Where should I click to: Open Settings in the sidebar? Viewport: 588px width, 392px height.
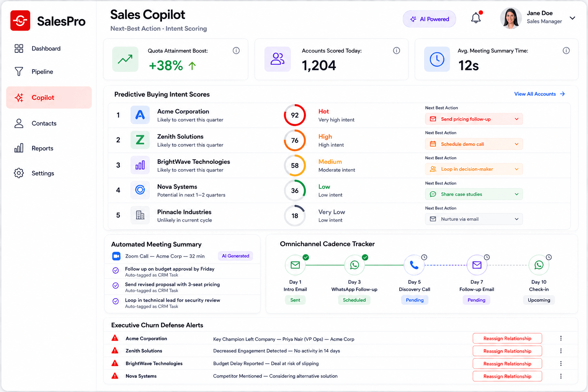(49, 173)
